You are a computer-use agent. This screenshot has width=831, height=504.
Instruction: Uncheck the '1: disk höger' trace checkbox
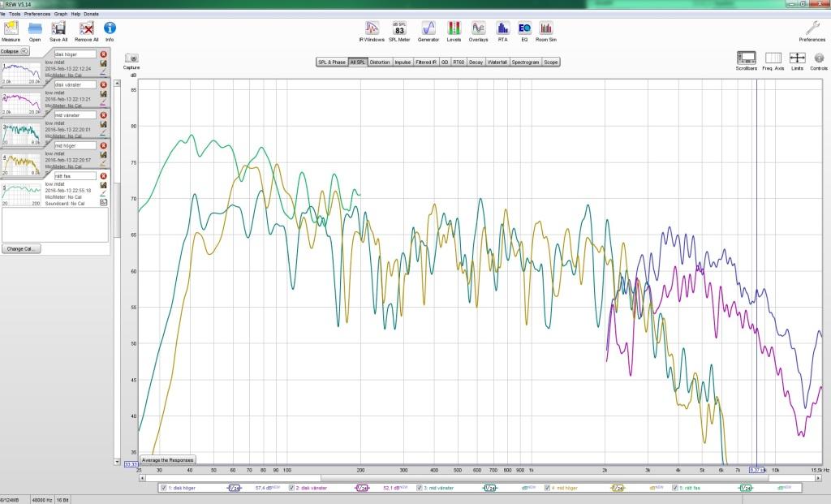(x=163, y=488)
